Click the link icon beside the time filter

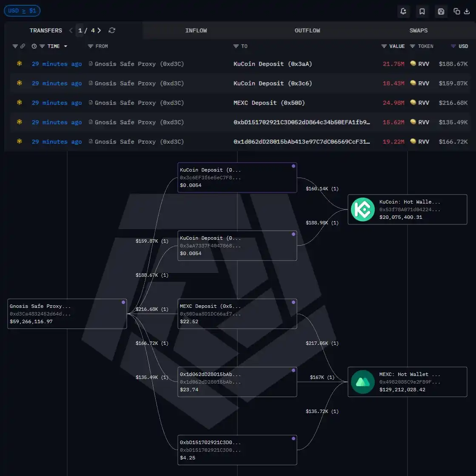pos(23,46)
